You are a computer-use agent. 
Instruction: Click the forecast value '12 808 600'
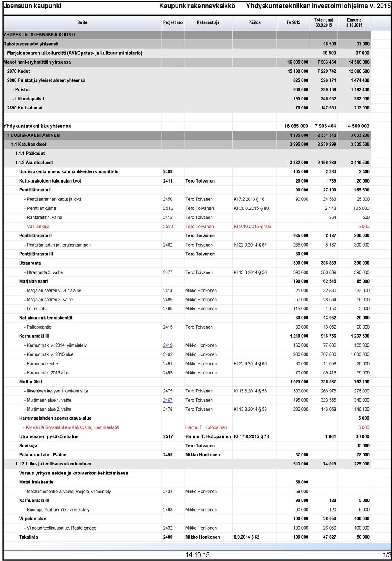tap(359, 71)
